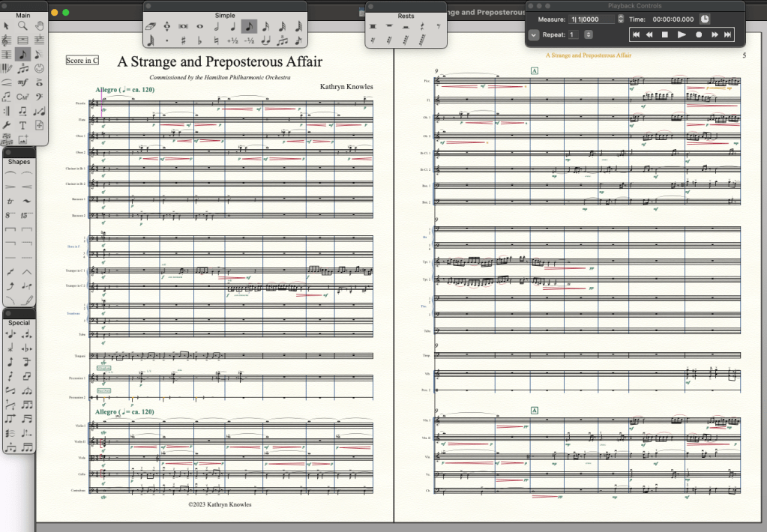767x532 pixels.
Task: Click the Record button in Playback Controls
Action: tap(699, 34)
